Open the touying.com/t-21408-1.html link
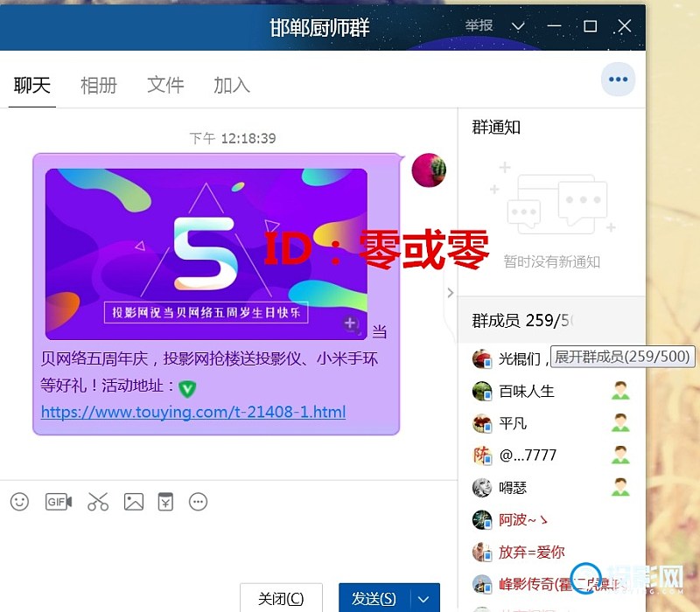The width and height of the screenshot is (700, 612). (193, 411)
